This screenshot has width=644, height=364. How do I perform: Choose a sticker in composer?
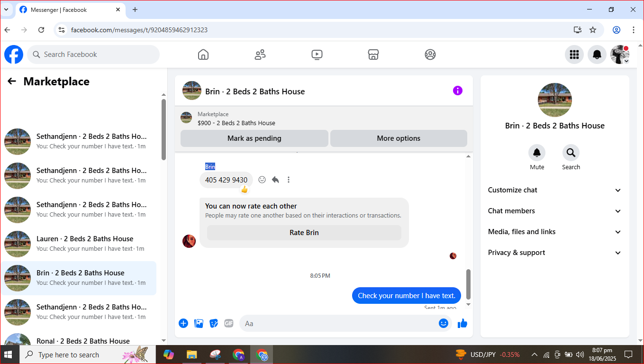(x=214, y=323)
